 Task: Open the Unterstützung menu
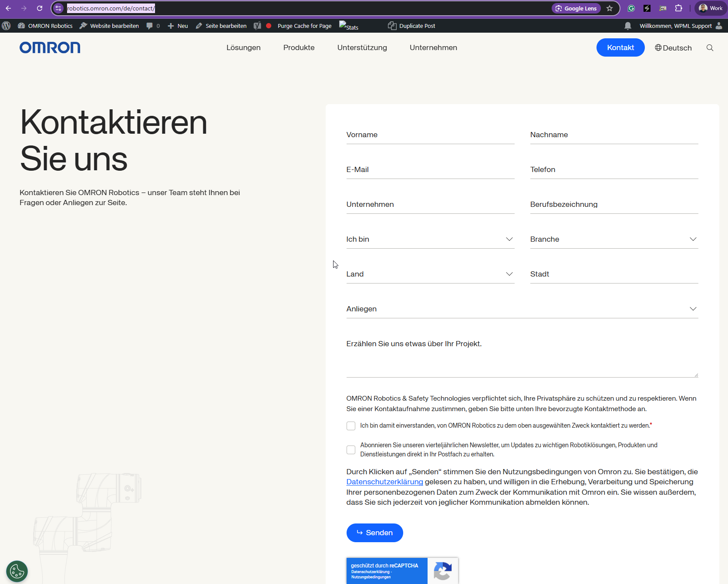tap(362, 47)
